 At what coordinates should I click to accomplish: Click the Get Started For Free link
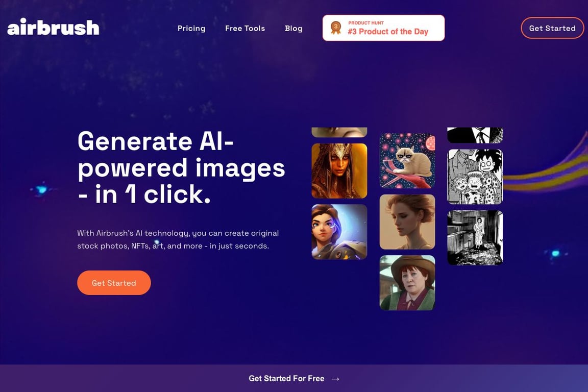(286, 379)
